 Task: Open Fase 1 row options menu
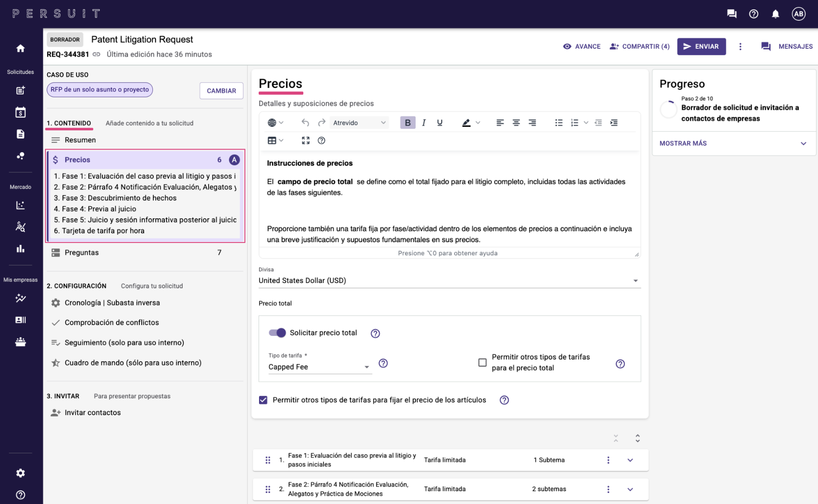pos(608,460)
